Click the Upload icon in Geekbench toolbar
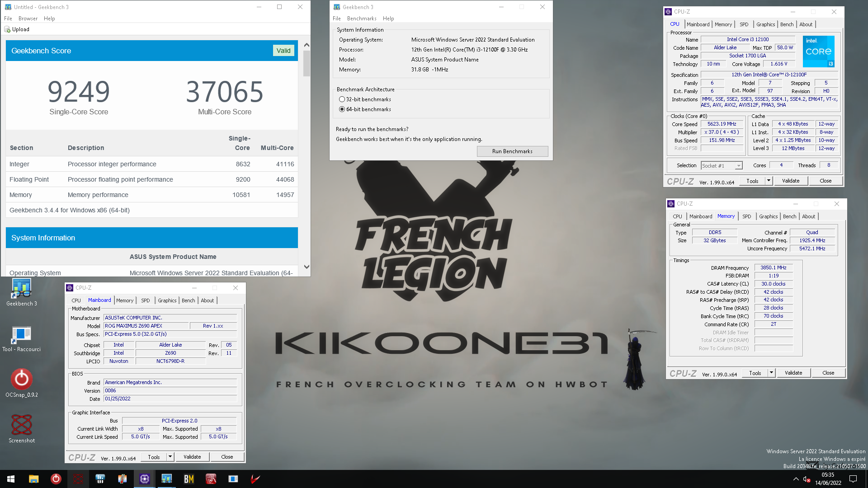This screenshot has width=868, height=488. 7,29
